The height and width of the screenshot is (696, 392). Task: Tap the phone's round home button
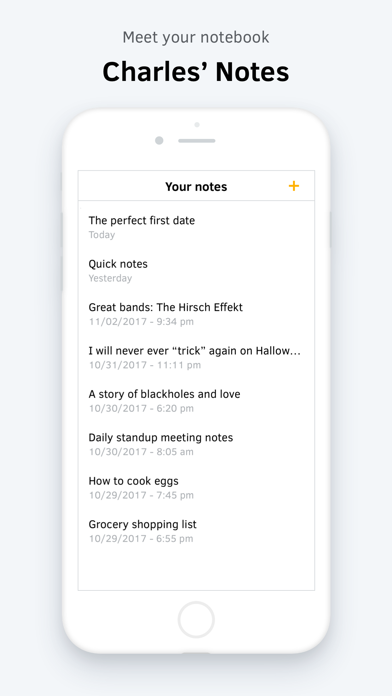(196, 620)
